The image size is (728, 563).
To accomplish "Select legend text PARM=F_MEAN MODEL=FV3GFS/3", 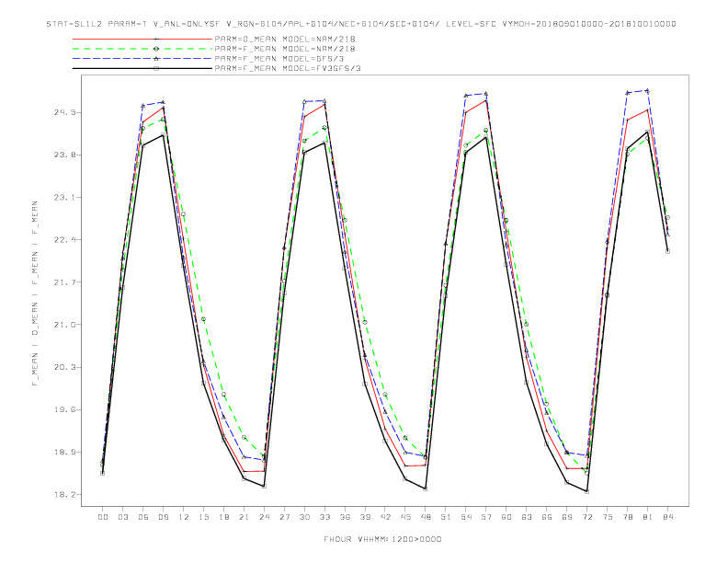I will click(288, 68).
